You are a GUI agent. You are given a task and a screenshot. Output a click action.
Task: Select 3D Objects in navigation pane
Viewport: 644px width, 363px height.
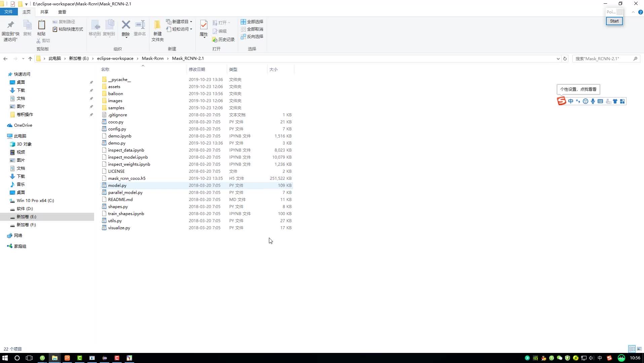(x=24, y=144)
